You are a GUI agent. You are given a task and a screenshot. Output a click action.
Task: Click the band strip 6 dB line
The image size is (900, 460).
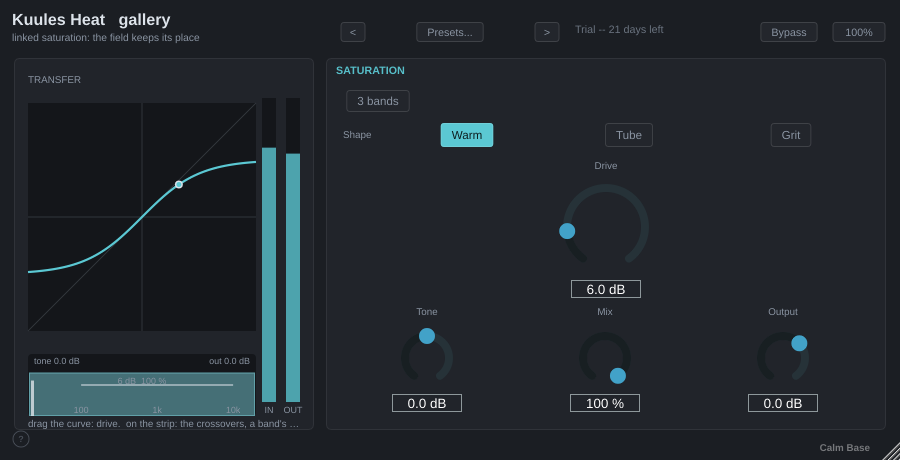157,385
